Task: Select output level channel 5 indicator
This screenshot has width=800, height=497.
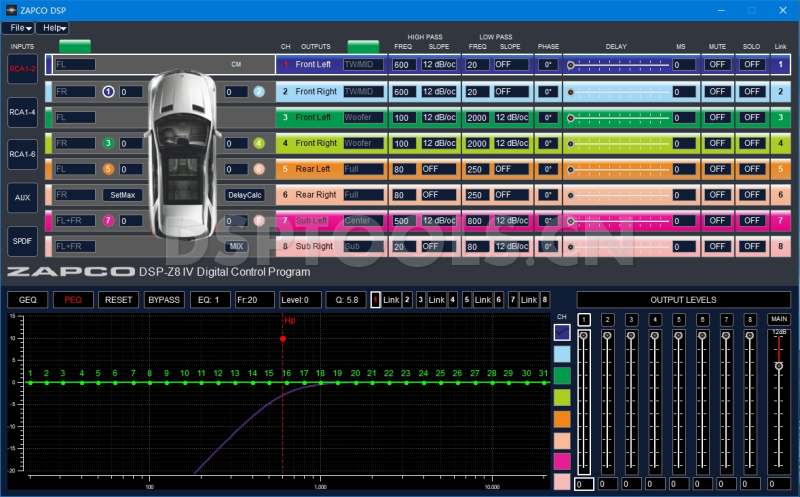Action: tap(679, 319)
